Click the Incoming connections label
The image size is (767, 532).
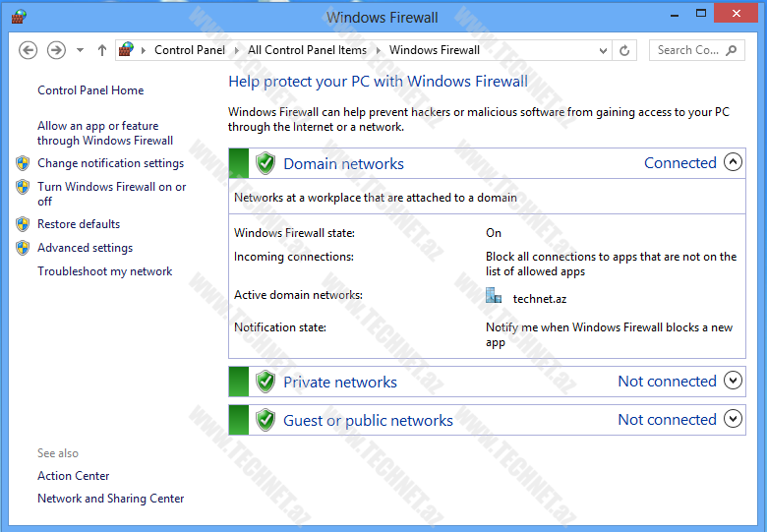(x=293, y=257)
